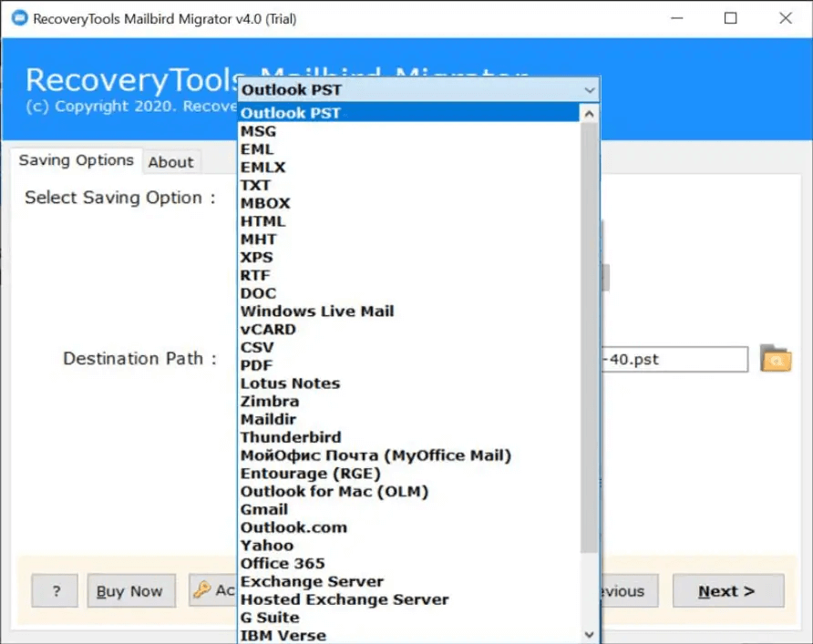Click the destination path text field
The width and height of the screenshot is (813, 644).
tap(674, 359)
